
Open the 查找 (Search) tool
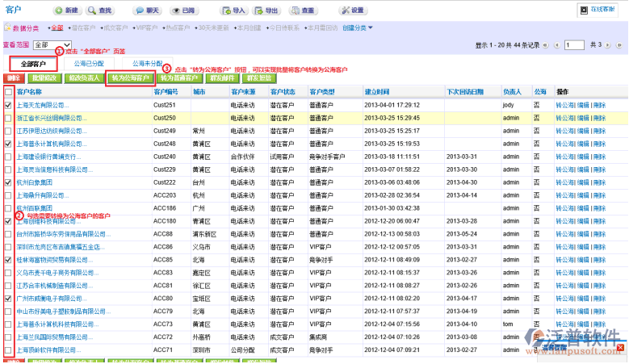(x=102, y=10)
